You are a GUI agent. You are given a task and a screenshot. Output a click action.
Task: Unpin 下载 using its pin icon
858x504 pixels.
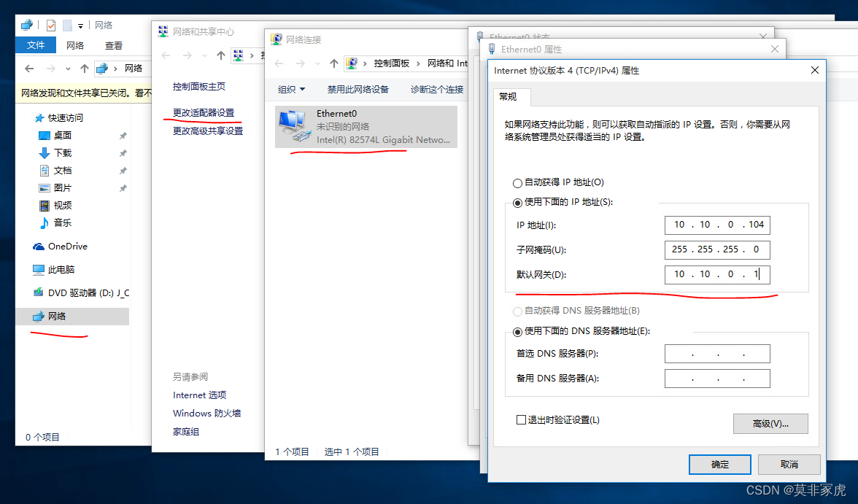pos(123,152)
